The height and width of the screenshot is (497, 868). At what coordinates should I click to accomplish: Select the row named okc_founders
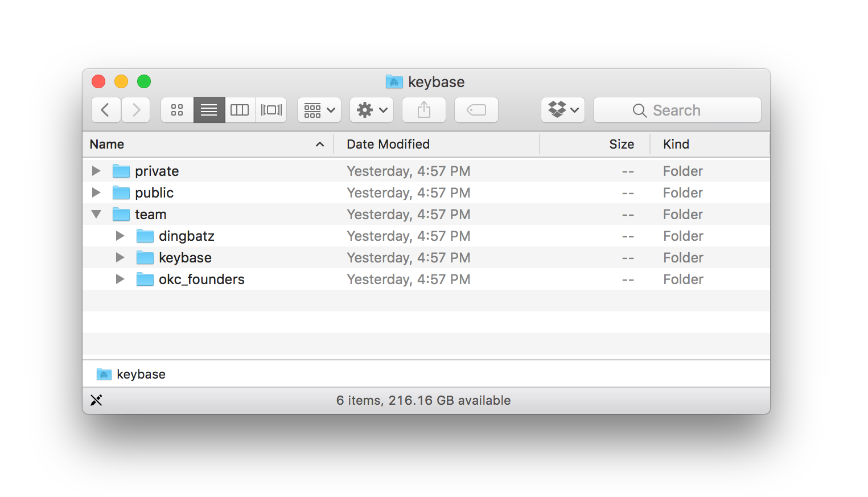pos(426,279)
